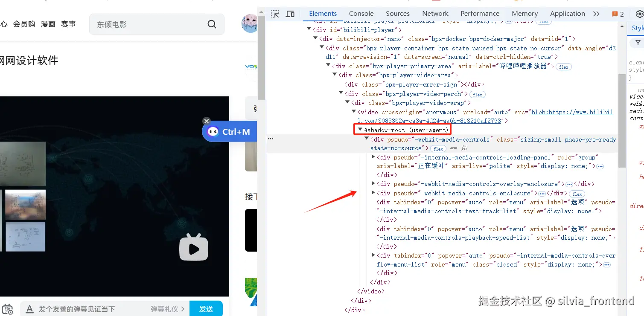The height and width of the screenshot is (316, 644).
Task: Click the three-dot actions on selected node
Action: (271, 139)
